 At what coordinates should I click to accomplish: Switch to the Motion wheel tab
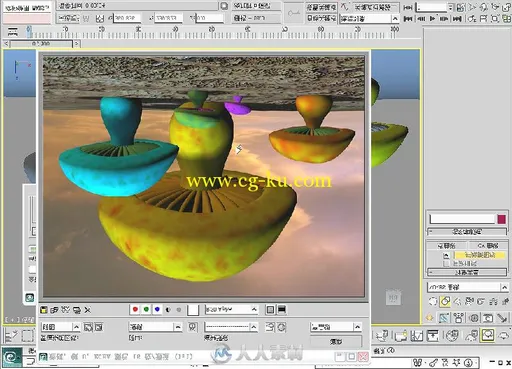(474, 318)
